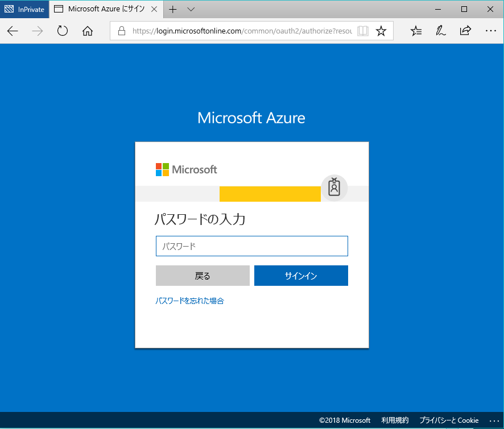Open the footer ellipsis menu

click(494, 420)
